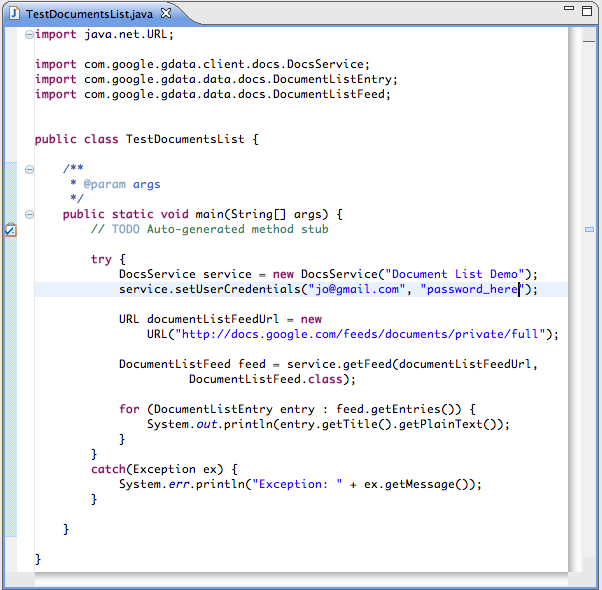Place cursor in the "password_here" string
The width and height of the screenshot is (602, 590).
pos(471,289)
